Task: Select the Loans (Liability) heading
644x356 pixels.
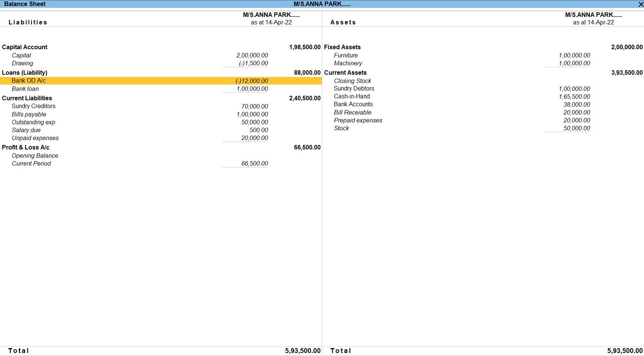Action: coord(25,72)
